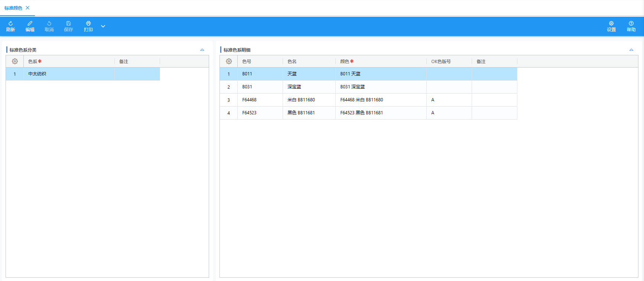Screen dimensions: 644x281
Task: Open column settings gear in 标准色系分类 grid
Action: (15, 61)
